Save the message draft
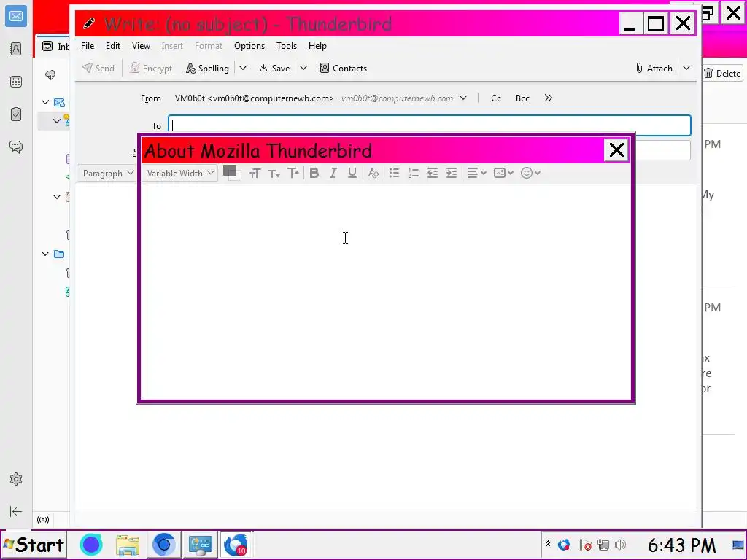Viewport: 747px width, 560px height. tap(275, 69)
